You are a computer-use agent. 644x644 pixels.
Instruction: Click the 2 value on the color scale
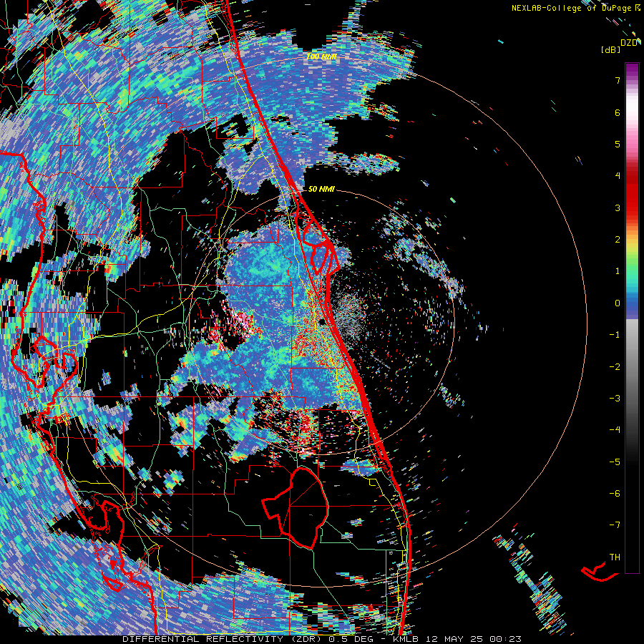pos(618,240)
